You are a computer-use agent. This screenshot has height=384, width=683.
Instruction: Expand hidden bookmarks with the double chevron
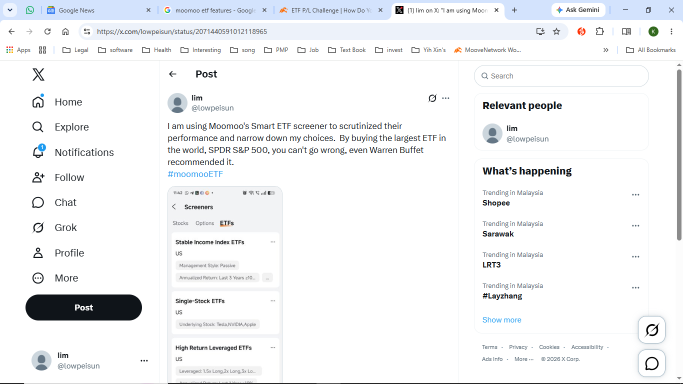[x=605, y=50]
